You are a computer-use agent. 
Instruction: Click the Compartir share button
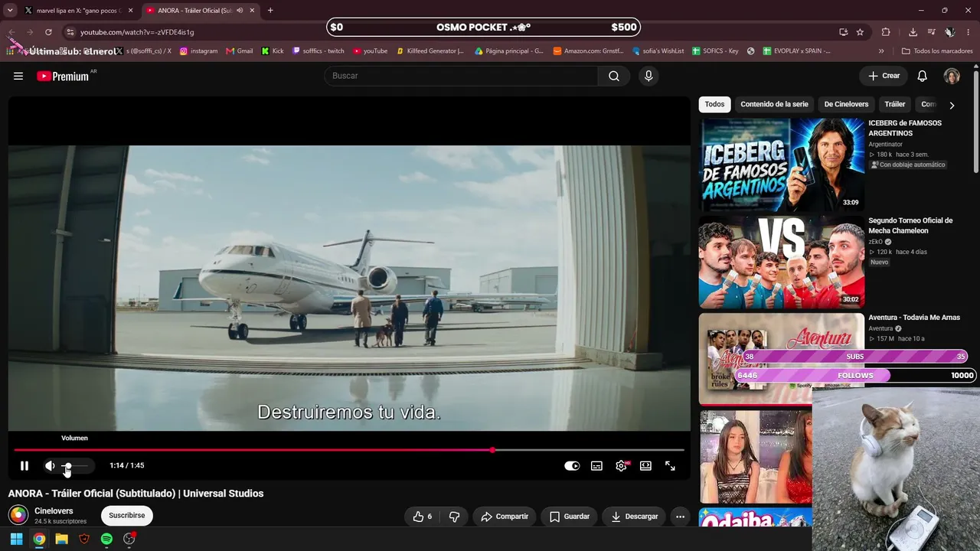point(505,517)
